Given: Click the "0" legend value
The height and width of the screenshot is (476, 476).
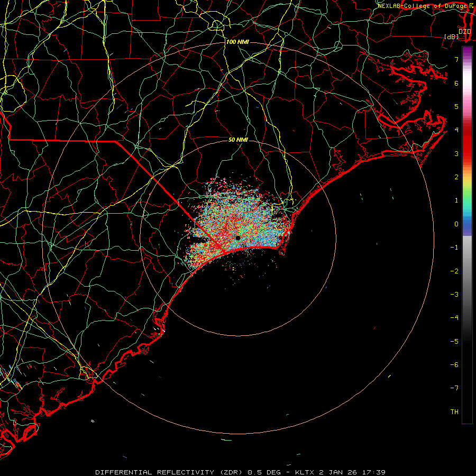Looking at the screenshot, I should tap(456, 224).
